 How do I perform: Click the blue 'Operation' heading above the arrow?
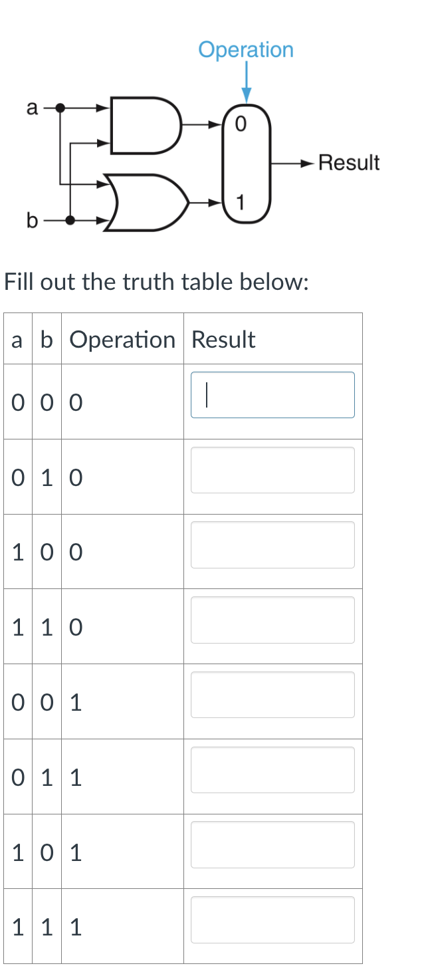point(246,49)
